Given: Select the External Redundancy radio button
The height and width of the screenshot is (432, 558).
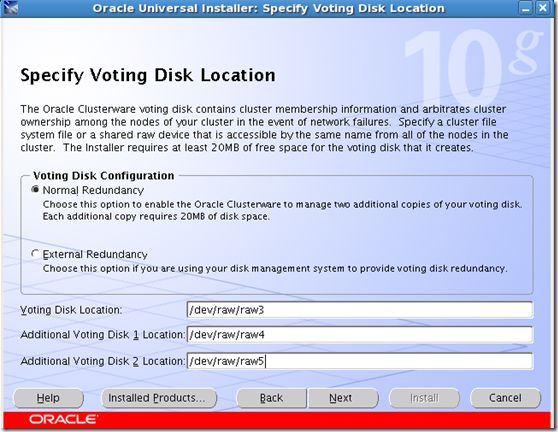Looking at the screenshot, I should point(35,254).
